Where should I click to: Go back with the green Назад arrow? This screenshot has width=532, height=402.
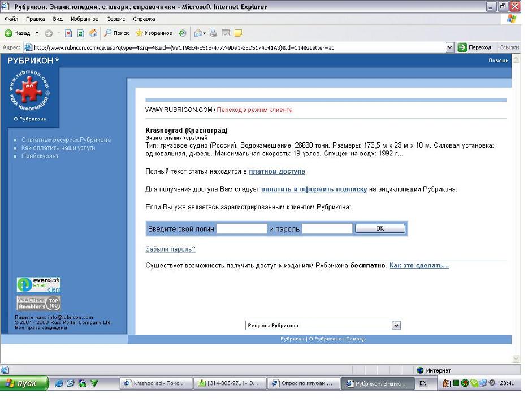[18, 33]
